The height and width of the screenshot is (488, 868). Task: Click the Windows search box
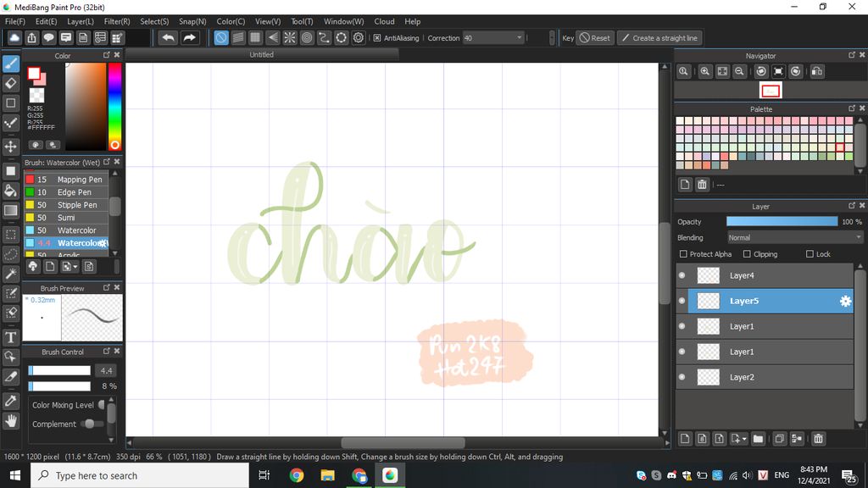pos(140,475)
